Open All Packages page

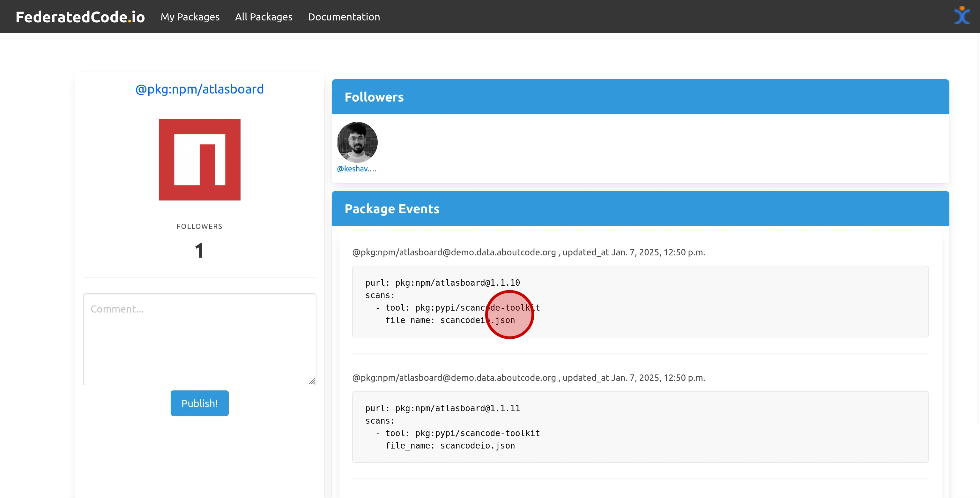point(264,17)
